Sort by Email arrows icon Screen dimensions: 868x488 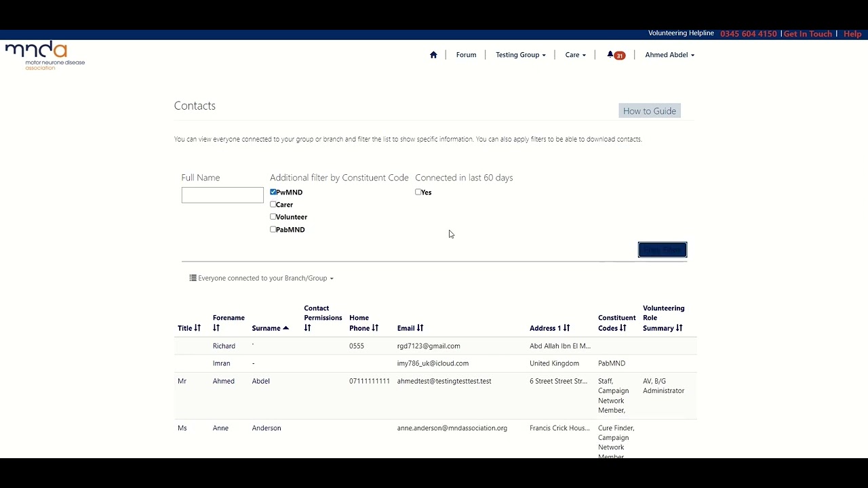coord(420,328)
